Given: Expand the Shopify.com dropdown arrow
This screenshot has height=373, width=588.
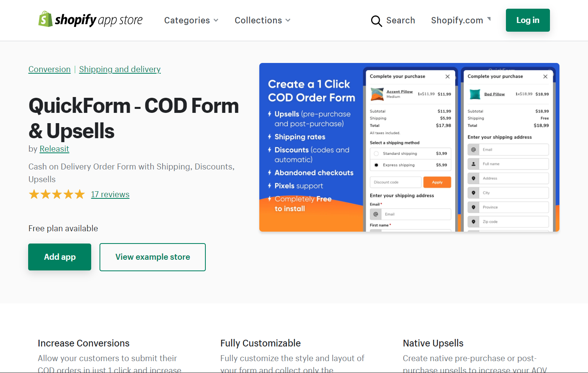Looking at the screenshot, I should tap(489, 17).
